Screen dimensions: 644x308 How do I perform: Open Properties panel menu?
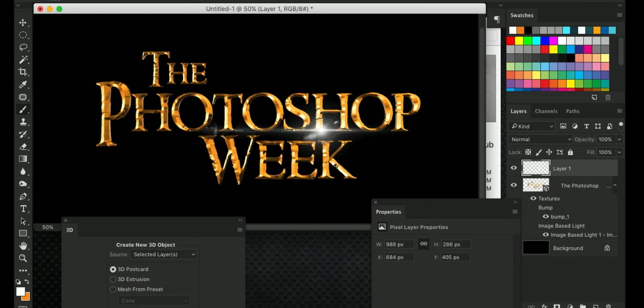515,212
